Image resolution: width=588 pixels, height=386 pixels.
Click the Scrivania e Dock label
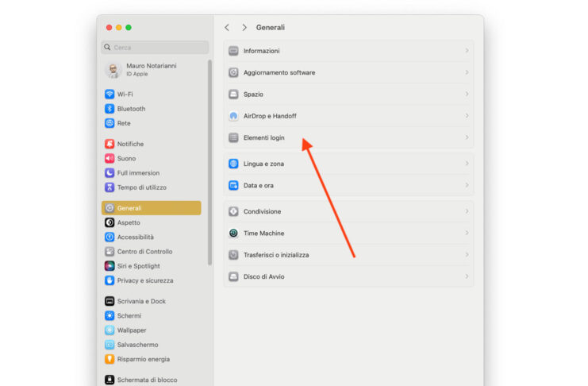click(x=141, y=301)
